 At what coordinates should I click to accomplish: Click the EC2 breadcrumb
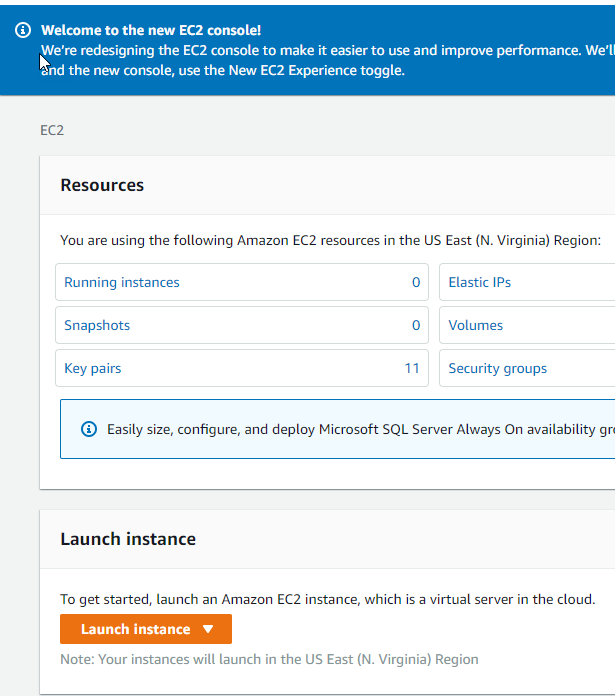pyautogui.click(x=52, y=130)
